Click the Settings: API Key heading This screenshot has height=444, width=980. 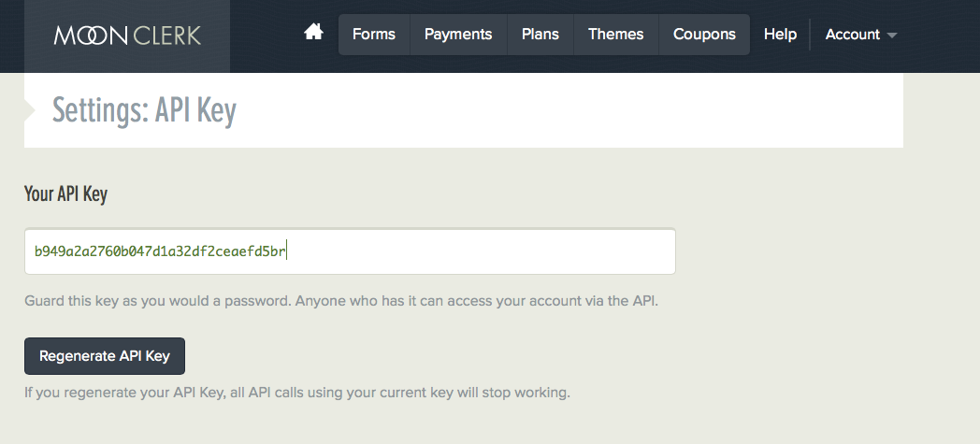tap(144, 110)
